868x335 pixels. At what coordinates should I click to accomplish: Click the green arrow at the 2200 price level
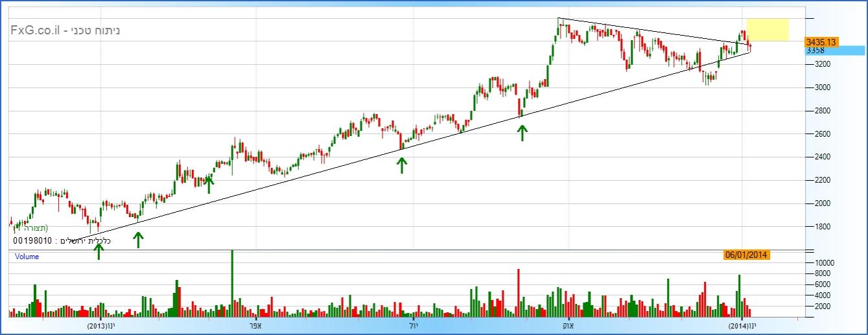(209, 185)
